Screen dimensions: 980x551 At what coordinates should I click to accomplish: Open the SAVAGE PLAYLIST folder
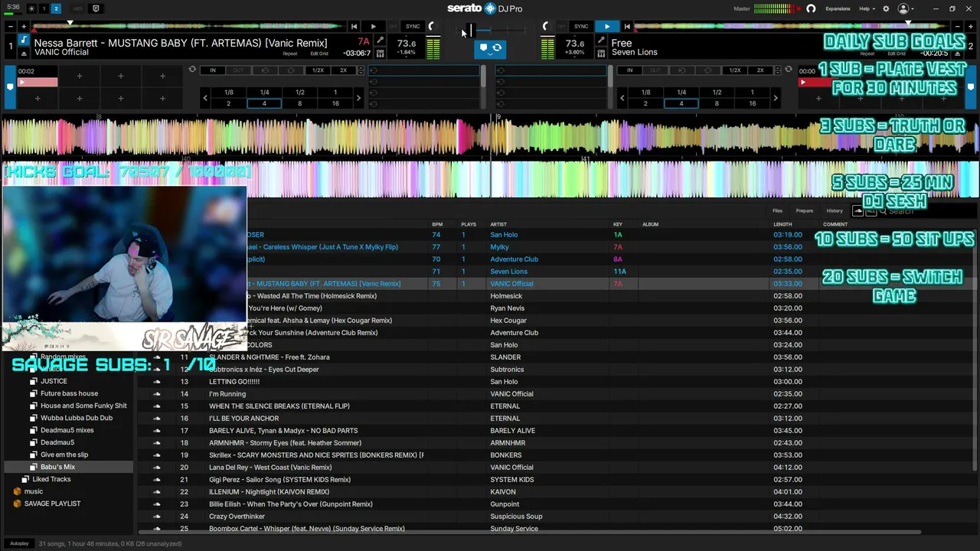pyautogui.click(x=52, y=504)
